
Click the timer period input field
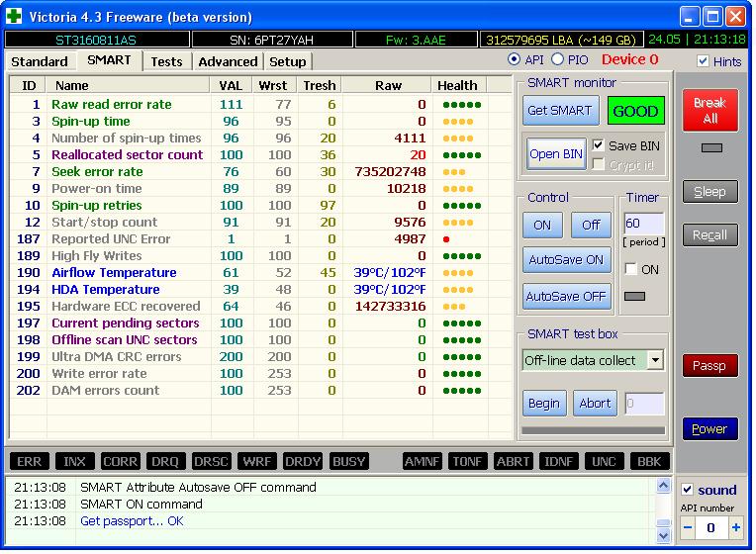click(643, 224)
